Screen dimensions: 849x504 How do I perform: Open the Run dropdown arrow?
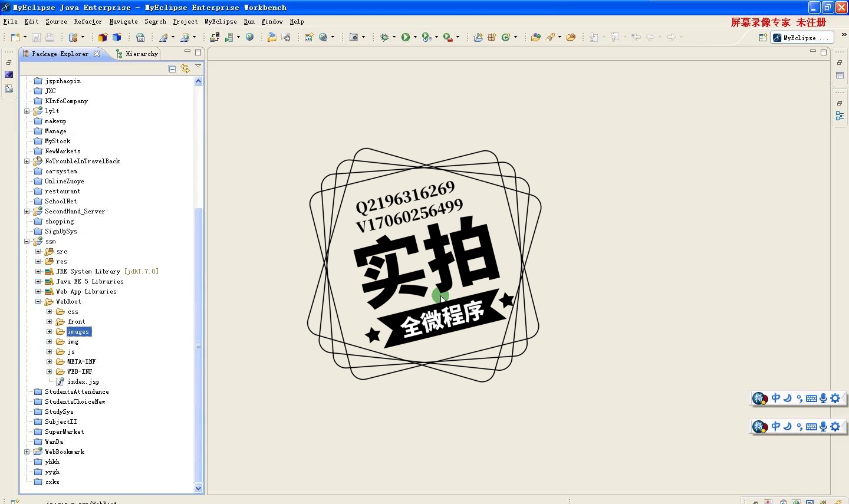pyautogui.click(x=415, y=37)
